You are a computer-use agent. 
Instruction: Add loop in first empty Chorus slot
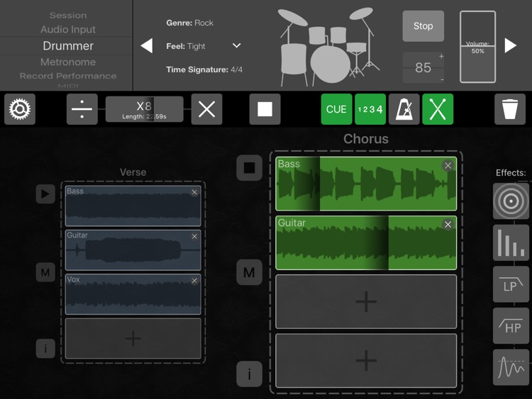(x=366, y=301)
